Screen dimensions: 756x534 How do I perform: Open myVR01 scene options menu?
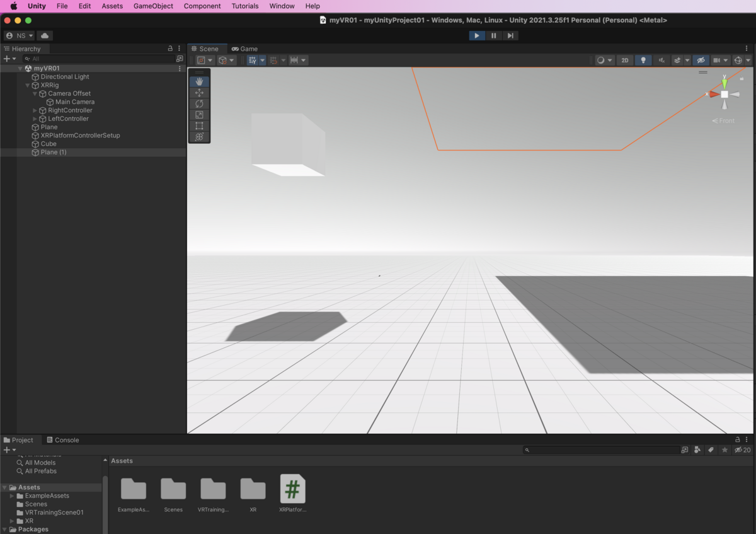(180, 68)
